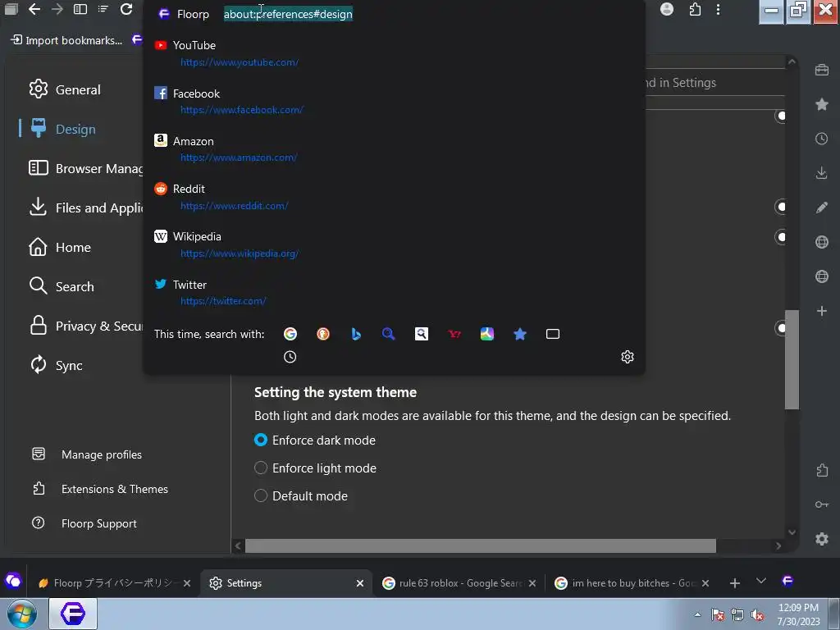The height and width of the screenshot is (630, 840).
Task: Click Import bookmarks in bookmarks bar
Action: pos(66,40)
